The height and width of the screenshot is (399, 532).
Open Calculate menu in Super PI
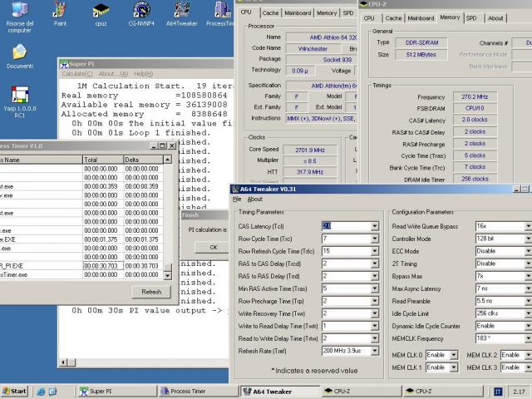pyautogui.click(x=77, y=74)
